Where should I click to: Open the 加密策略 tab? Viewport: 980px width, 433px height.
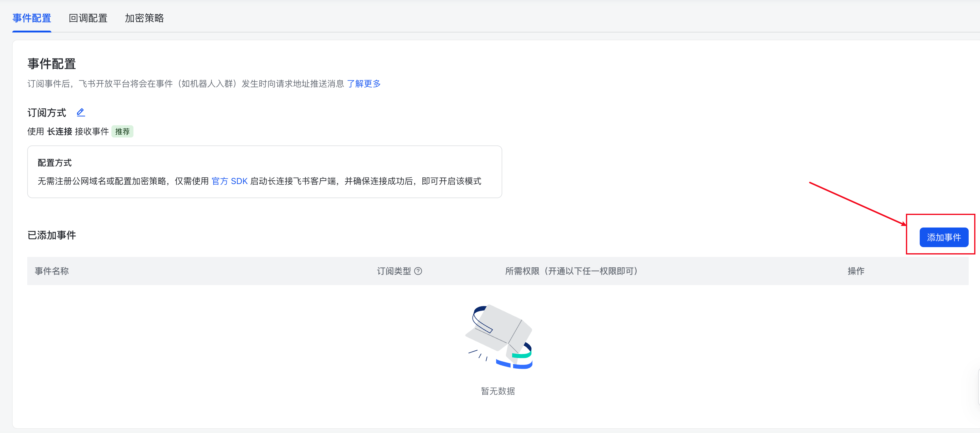tap(144, 18)
